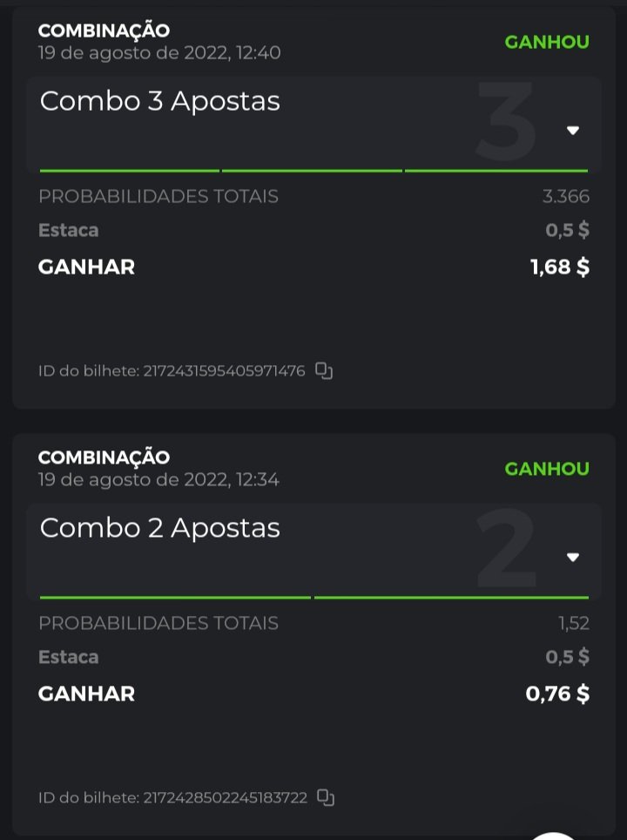Click GANHOU status on the 12:34 bet
The height and width of the screenshot is (840, 627).
547,469
